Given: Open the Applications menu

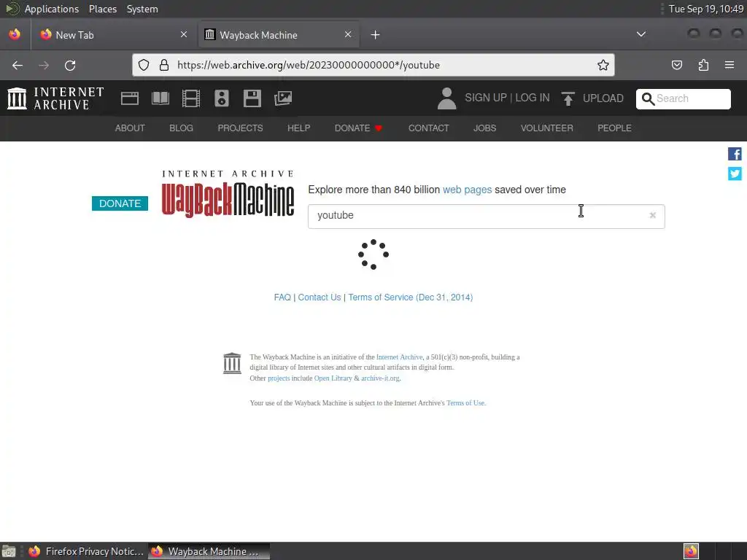Looking at the screenshot, I should 52,9.
